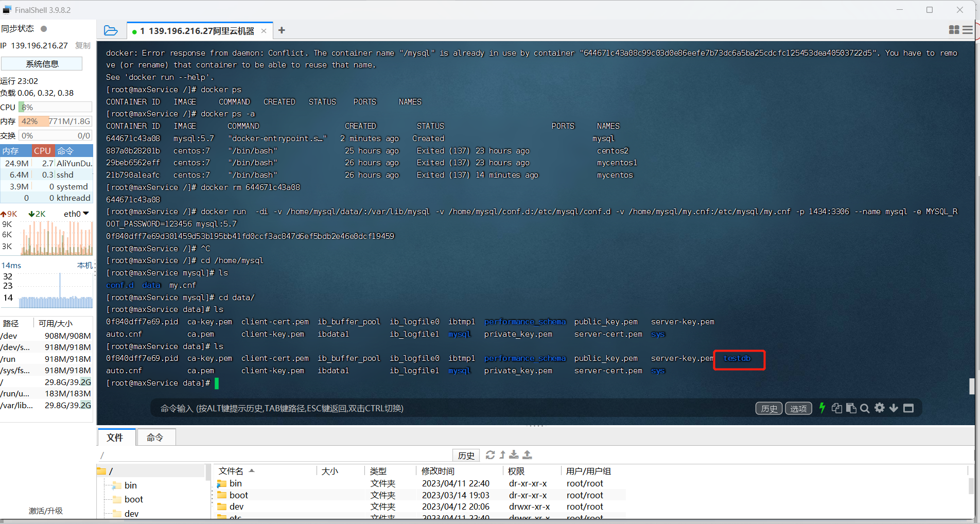980x524 pixels.
Task: Sort processes by 命令 column
Action: coord(74,151)
